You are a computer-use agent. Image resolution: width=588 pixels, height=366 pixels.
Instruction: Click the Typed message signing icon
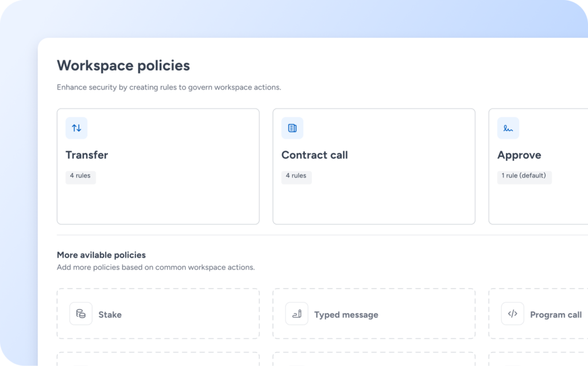click(297, 314)
